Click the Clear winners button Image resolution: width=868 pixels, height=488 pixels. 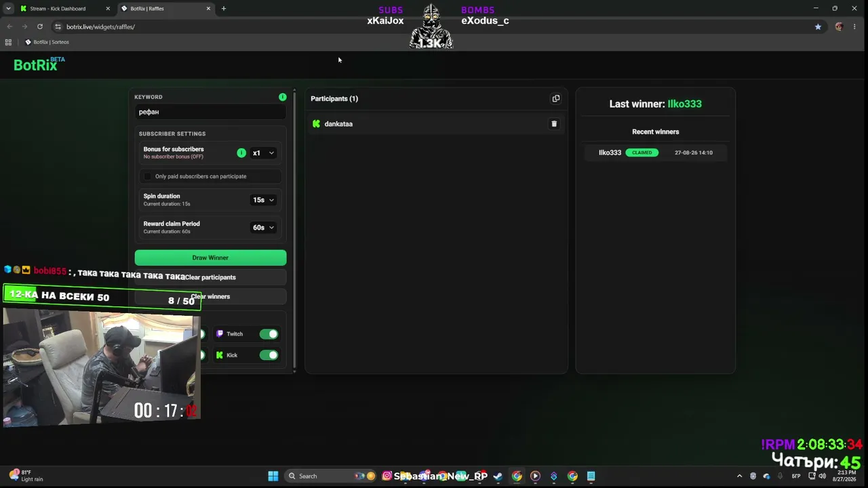(210, 296)
